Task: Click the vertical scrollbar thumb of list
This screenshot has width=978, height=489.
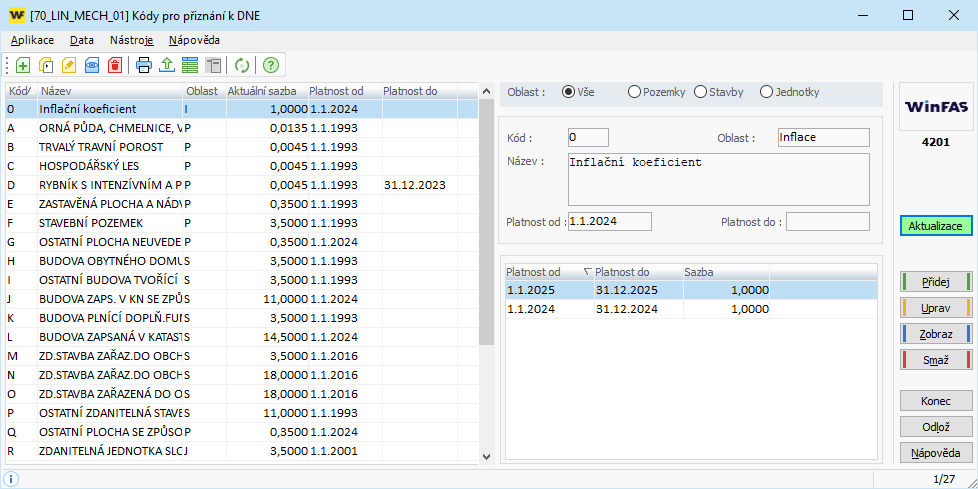Action: [487, 221]
